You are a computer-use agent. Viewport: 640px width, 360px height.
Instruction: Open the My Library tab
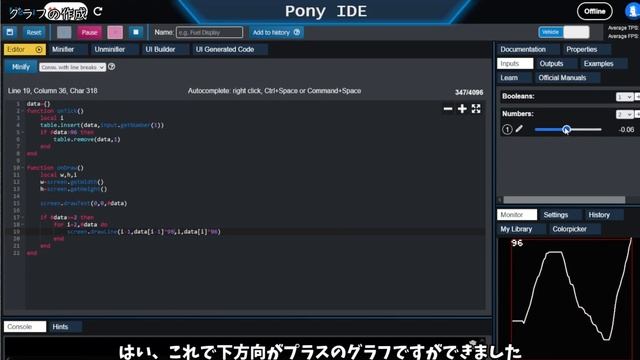(521, 229)
